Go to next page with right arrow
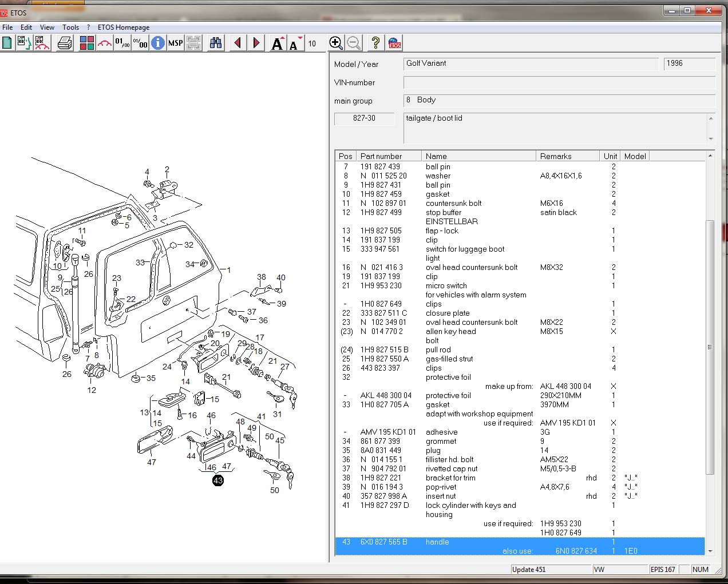Image resolution: width=728 pixels, height=584 pixels. [x=256, y=43]
